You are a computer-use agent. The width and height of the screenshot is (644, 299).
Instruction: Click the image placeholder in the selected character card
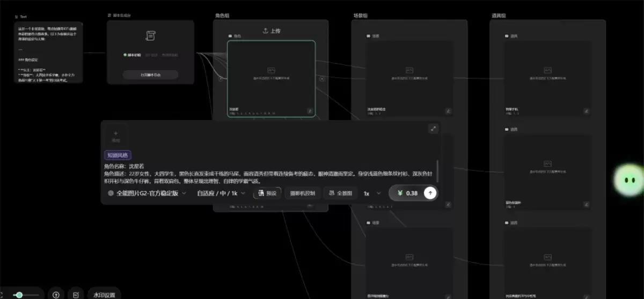point(271,70)
